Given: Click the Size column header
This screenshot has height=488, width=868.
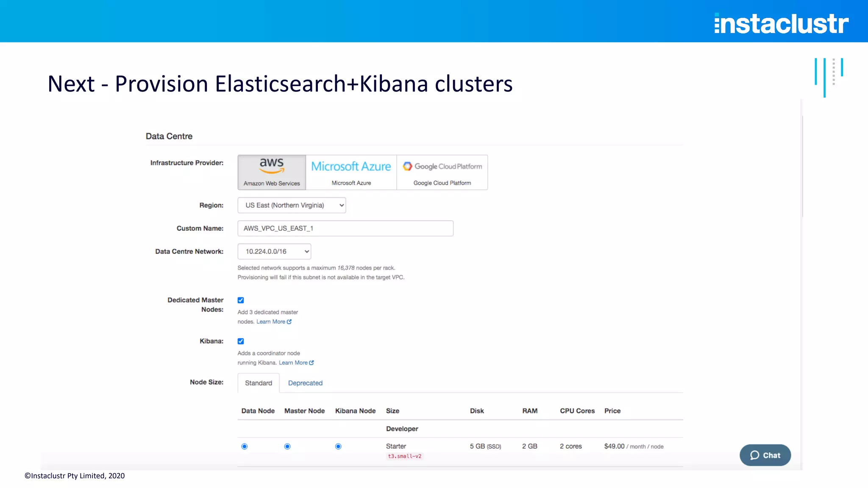Looking at the screenshot, I should tap(392, 411).
